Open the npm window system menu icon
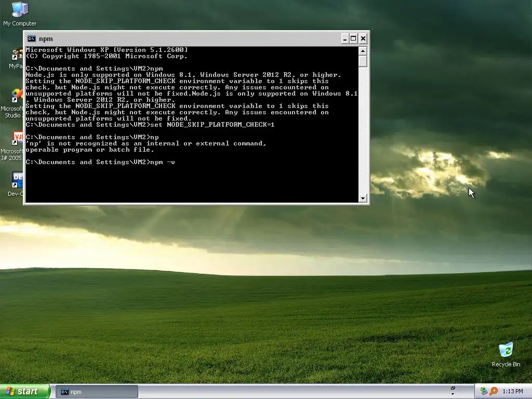 click(x=32, y=38)
